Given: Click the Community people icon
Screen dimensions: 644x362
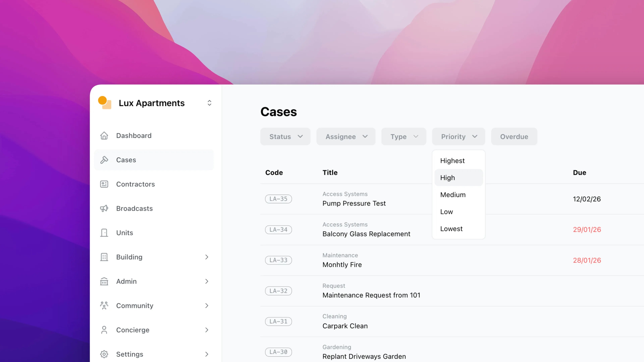Looking at the screenshot, I should 104,306.
